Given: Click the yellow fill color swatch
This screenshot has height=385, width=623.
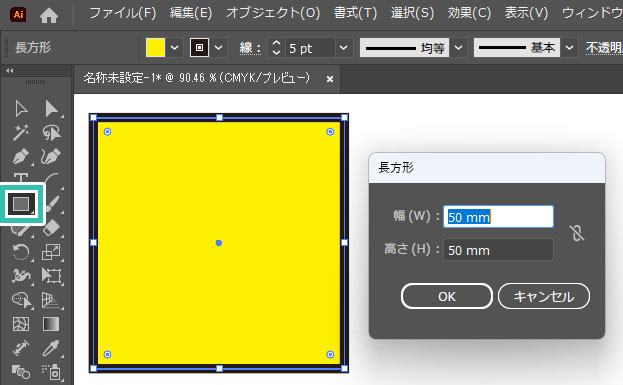Looking at the screenshot, I should click(155, 48).
